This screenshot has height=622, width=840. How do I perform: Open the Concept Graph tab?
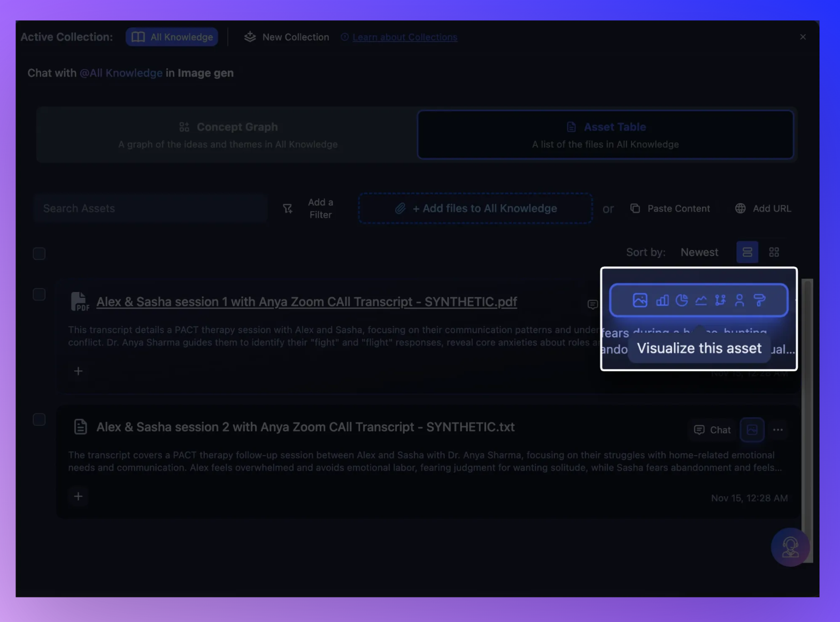[x=228, y=135]
